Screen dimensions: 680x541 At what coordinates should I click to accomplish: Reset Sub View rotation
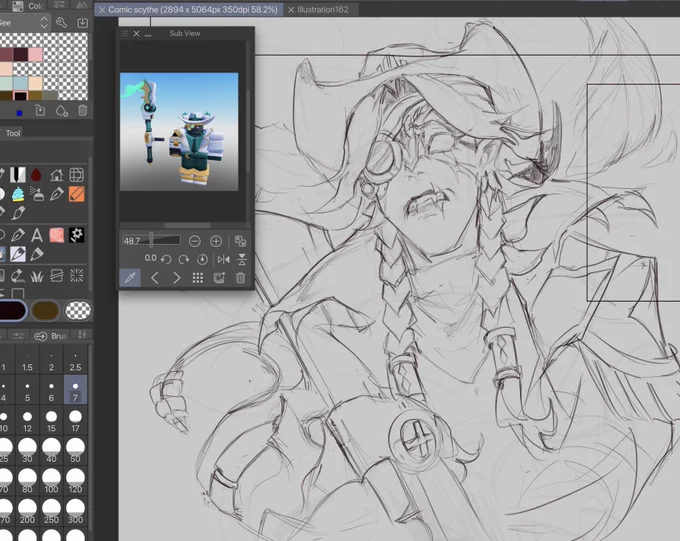(202, 259)
